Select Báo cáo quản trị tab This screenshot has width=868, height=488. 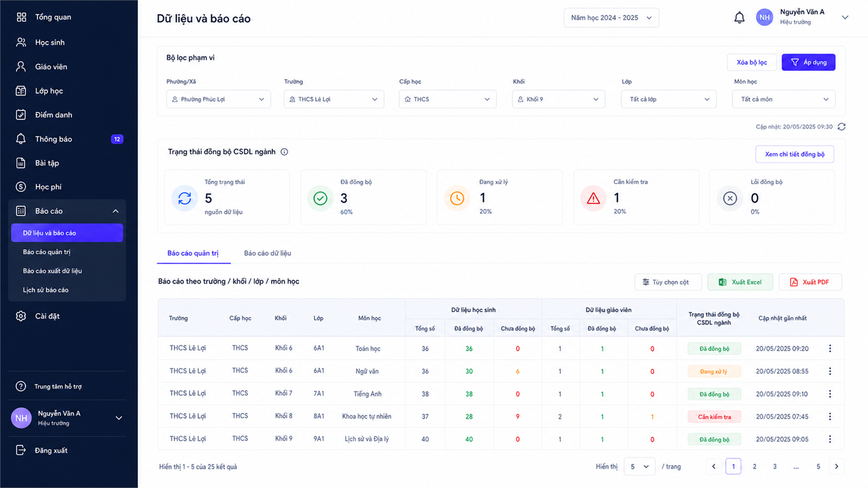[193, 253]
